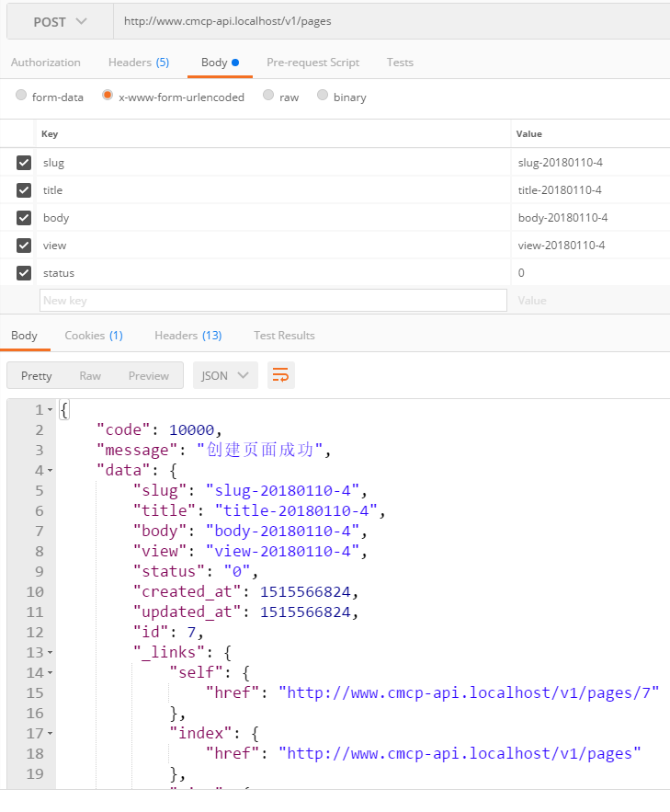670x812 pixels.
Task: Open the JSON format dropdown
Action: [x=225, y=375]
